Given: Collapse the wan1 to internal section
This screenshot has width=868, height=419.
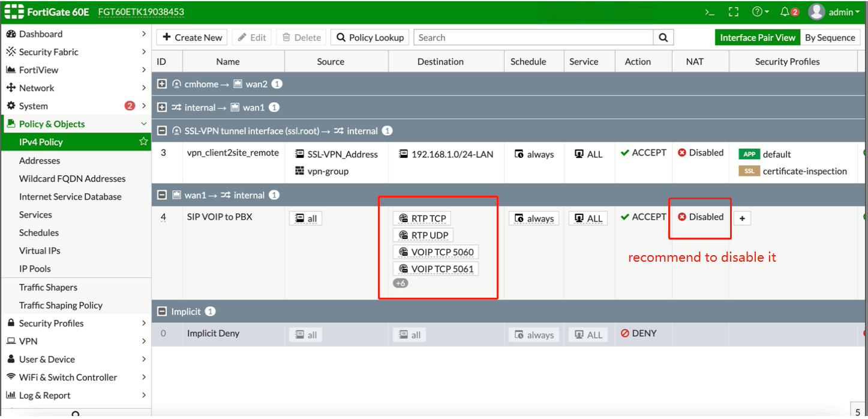Looking at the screenshot, I should (x=161, y=195).
